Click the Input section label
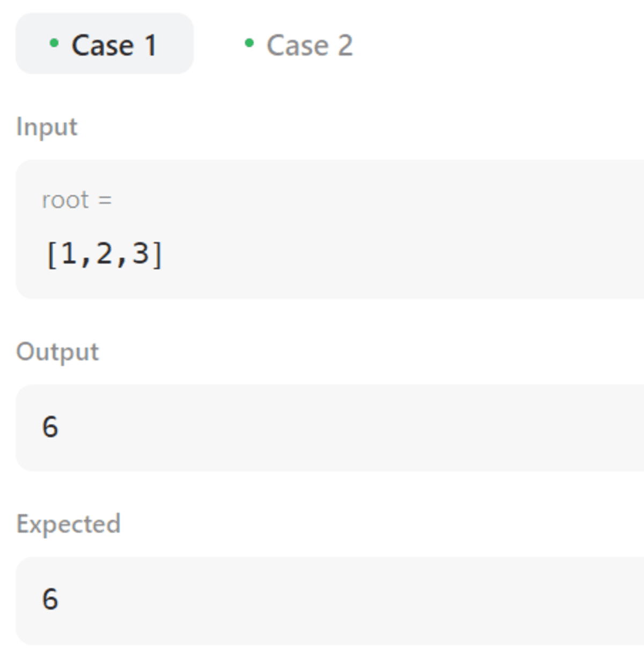 tap(47, 128)
